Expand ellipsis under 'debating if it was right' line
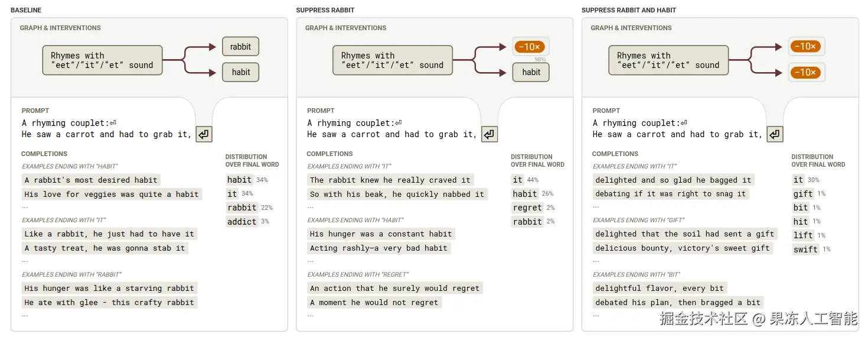This screenshot has height=337, width=868. 596,206
